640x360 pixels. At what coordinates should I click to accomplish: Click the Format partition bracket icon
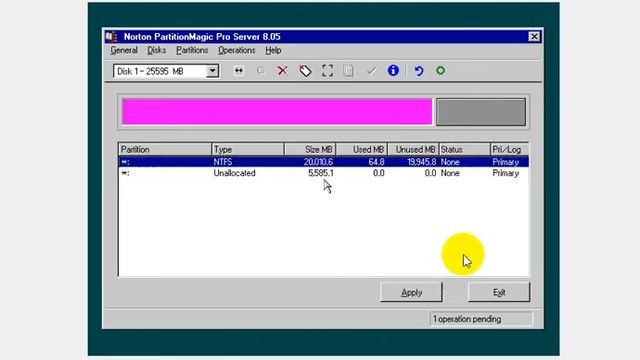point(327,71)
